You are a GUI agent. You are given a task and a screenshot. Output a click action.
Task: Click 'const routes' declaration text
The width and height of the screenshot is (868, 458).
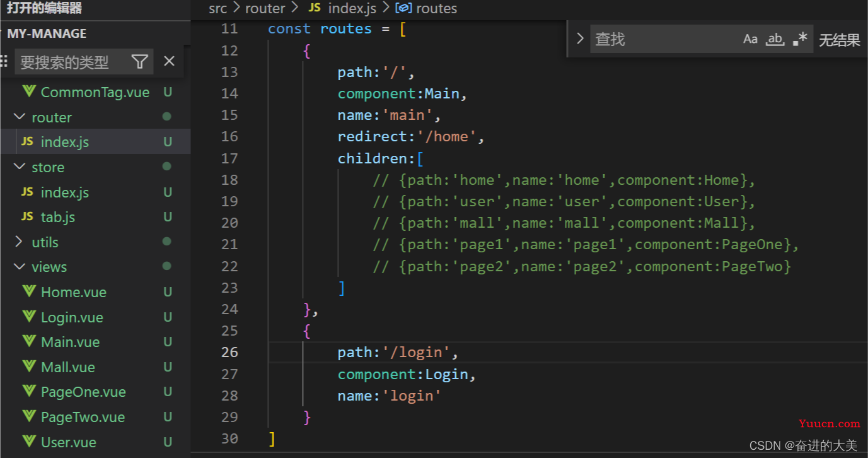pos(320,29)
